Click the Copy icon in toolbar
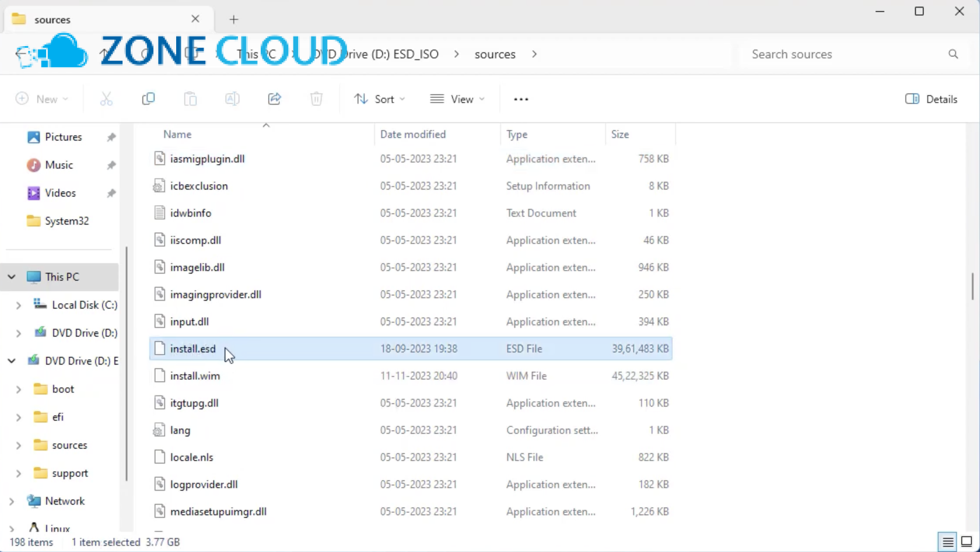This screenshot has height=552, width=980. [148, 99]
